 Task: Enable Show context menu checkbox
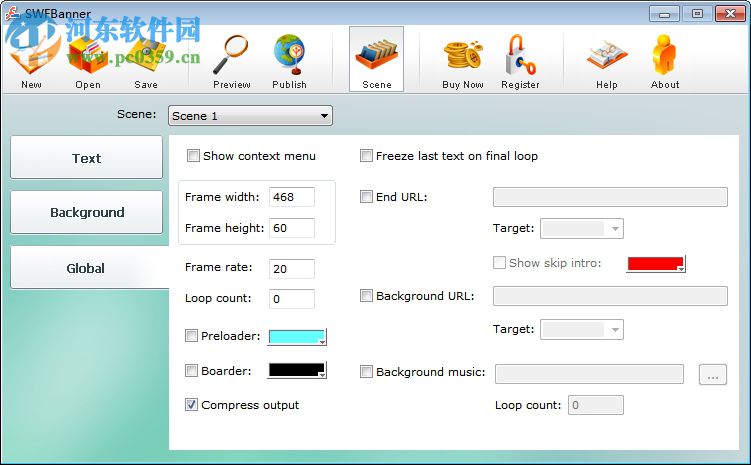[193, 156]
